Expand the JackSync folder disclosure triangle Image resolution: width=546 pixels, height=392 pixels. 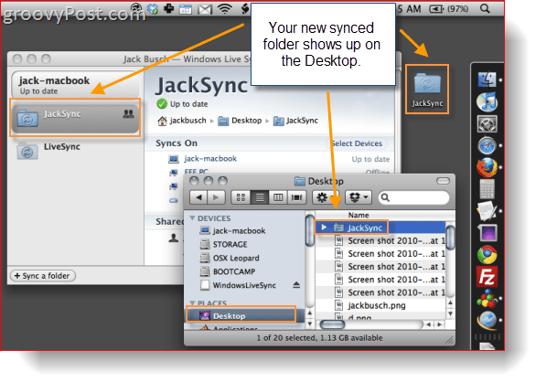pos(324,228)
